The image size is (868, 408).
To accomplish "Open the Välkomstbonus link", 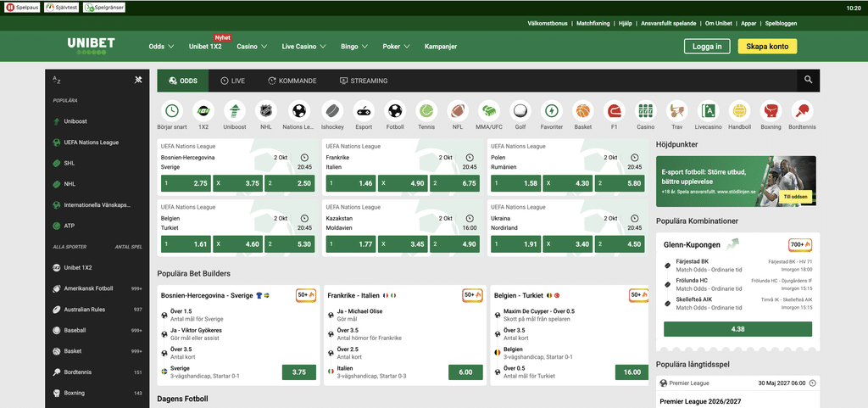I will point(548,23).
